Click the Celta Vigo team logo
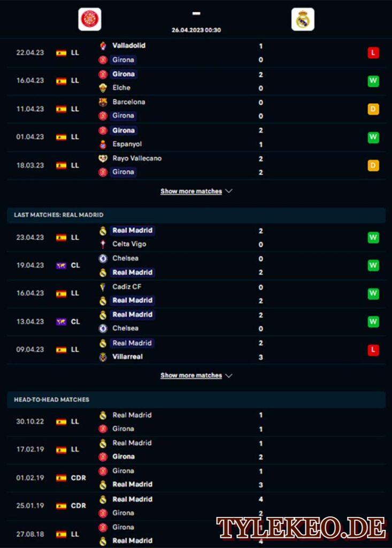 (103, 244)
